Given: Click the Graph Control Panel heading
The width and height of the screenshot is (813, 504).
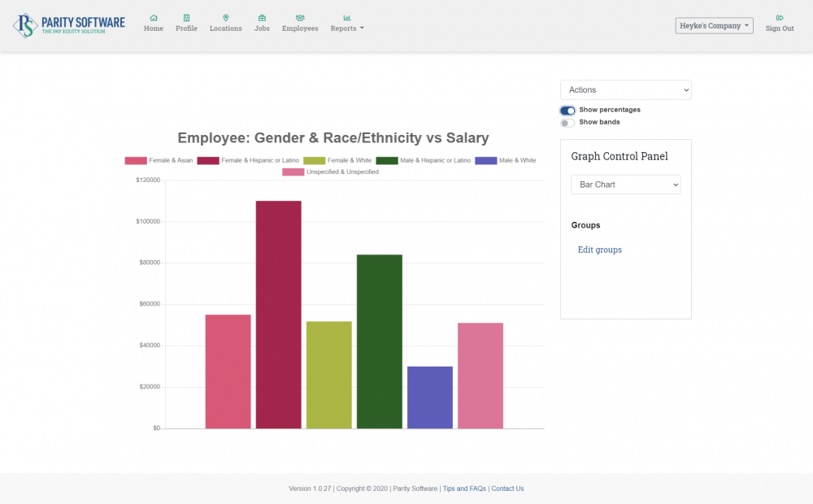Looking at the screenshot, I should 619,156.
